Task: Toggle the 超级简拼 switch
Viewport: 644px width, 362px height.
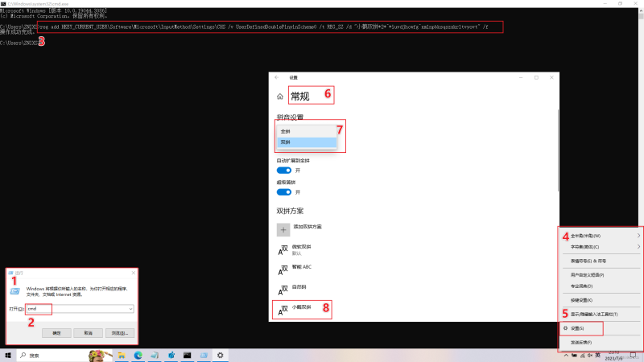Action: (283, 192)
